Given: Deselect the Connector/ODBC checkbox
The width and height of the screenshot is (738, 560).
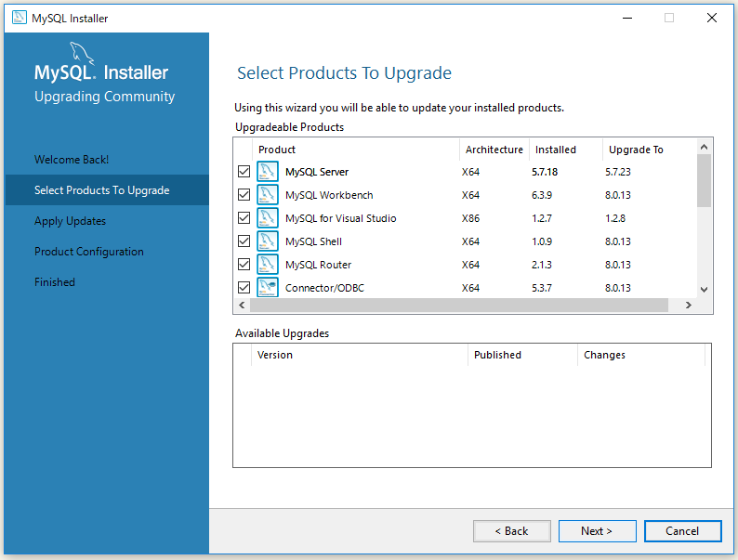Looking at the screenshot, I should (244, 287).
